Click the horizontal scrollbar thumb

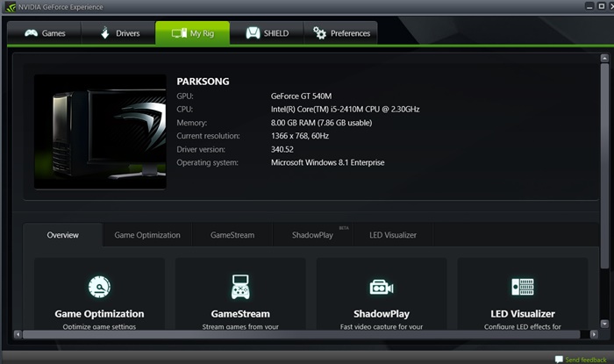pyautogui.click(x=301, y=334)
